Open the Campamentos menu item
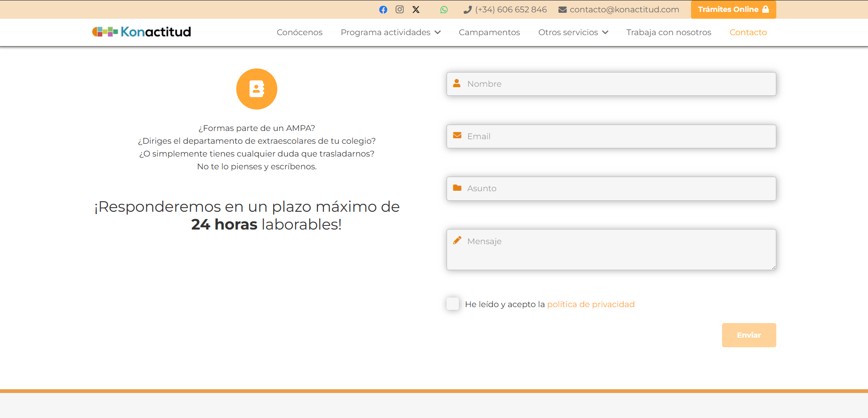The height and width of the screenshot is (418, 868). point(489,32)
